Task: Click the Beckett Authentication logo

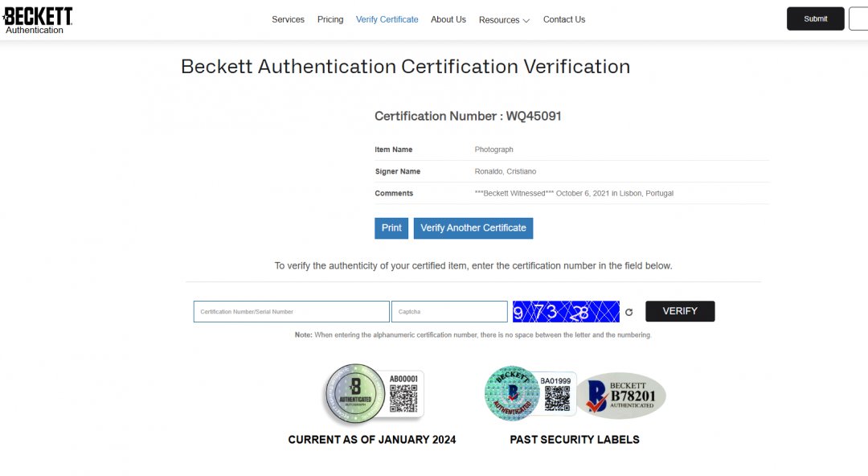Action: tap(38, 20)
